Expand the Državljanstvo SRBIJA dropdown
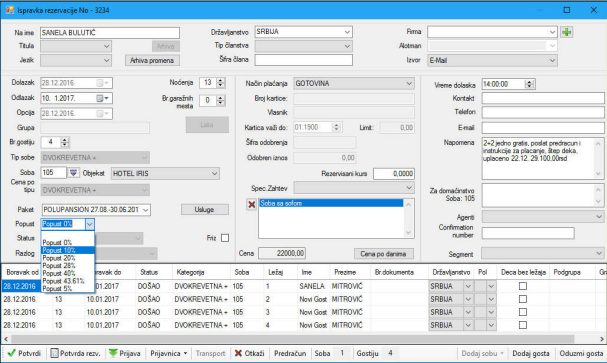Screen dimensions: 607x363 pos(347,32)
